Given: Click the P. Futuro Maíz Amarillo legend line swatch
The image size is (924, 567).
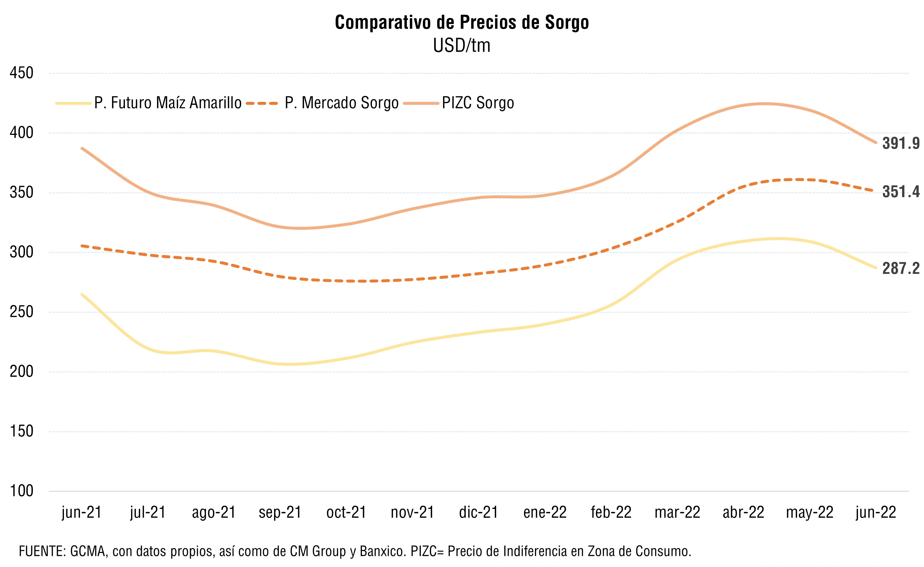Looking at the screenshot, I should pyautogui.click(x=73, y=103).
